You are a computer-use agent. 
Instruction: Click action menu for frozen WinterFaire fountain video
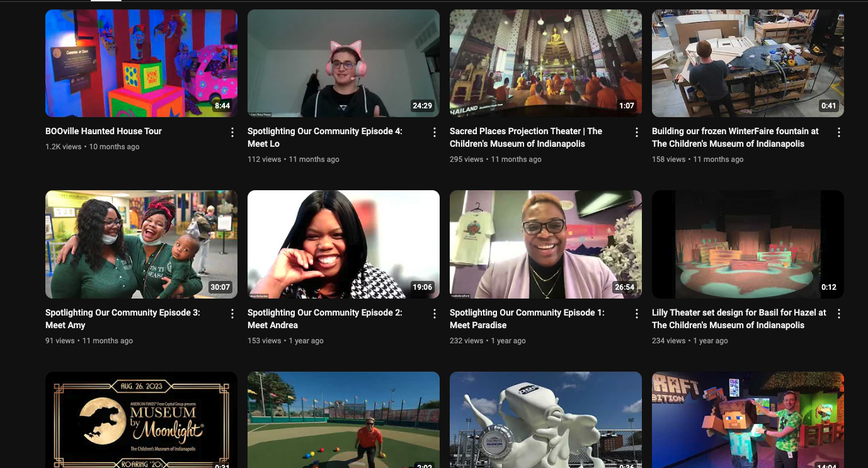coord(839,132)
